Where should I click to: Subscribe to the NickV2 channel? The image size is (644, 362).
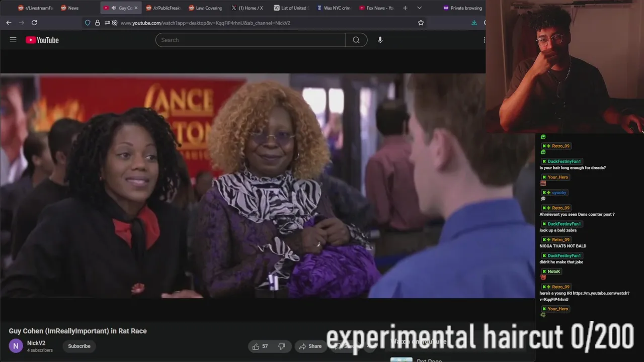click(79, 346)
